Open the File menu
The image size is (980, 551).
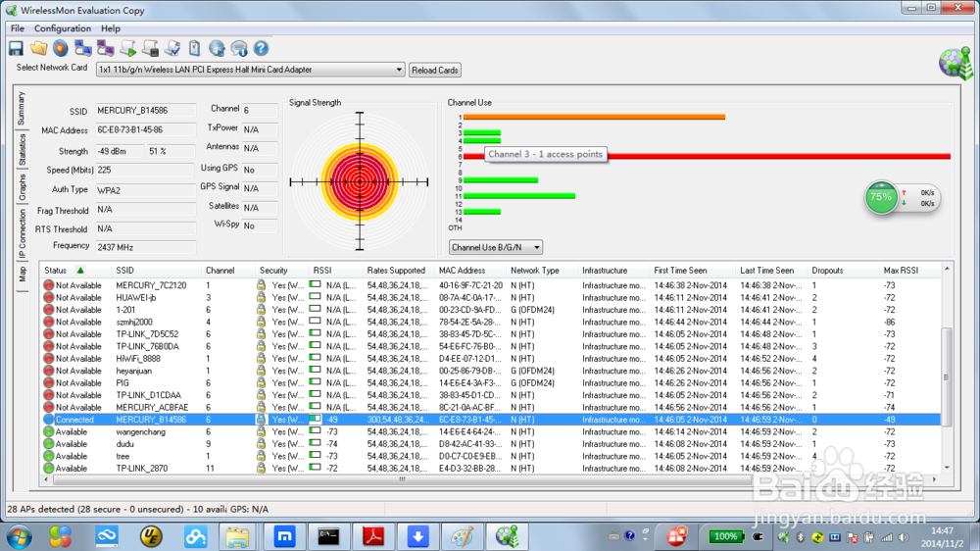point(17,28)
